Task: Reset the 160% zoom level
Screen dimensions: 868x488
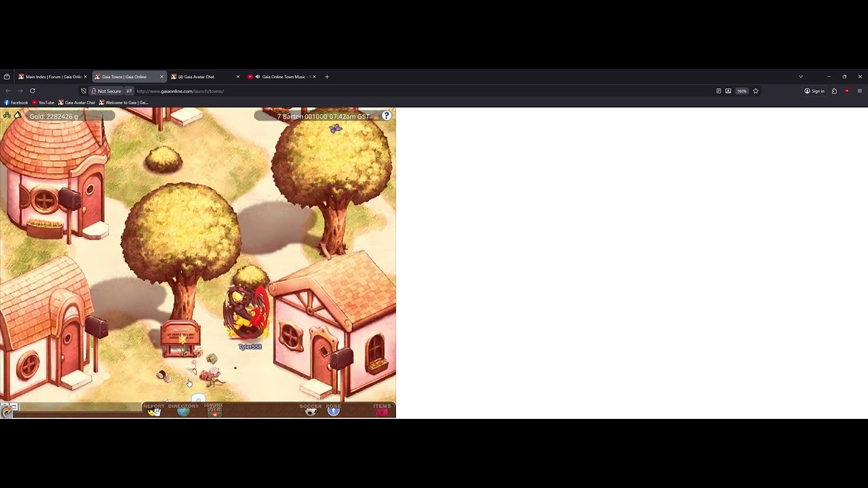Action: point(742,91)
